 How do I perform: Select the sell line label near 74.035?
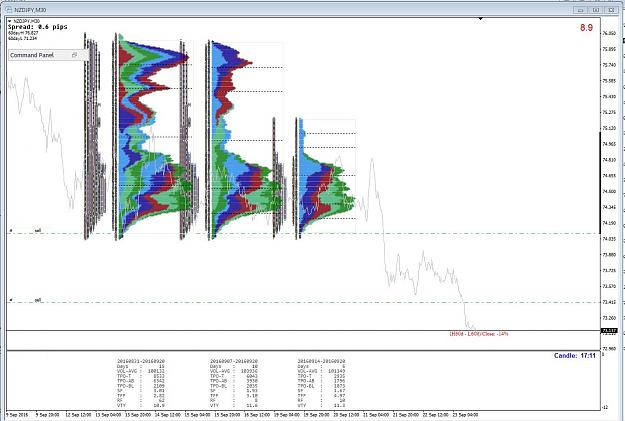click(38, 230)
